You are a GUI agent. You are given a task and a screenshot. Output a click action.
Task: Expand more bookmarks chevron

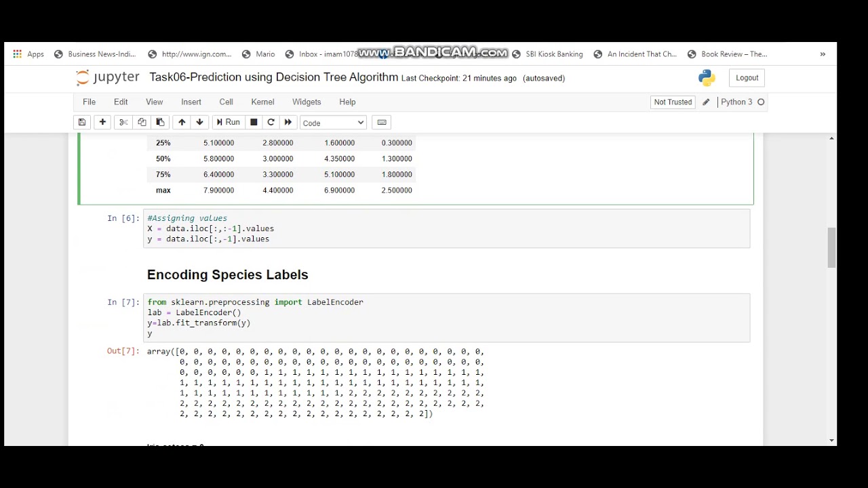point(823,54)
